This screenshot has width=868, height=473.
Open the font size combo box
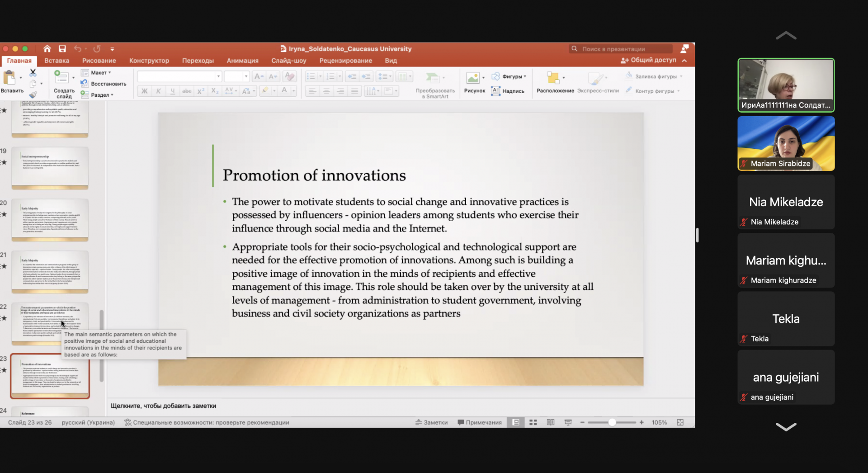click(236, 76)
